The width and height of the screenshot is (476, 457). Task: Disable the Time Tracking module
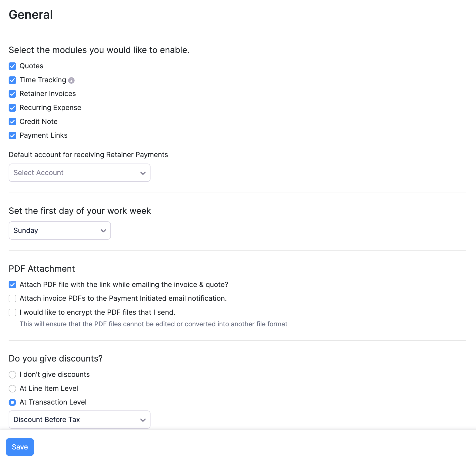12,80
